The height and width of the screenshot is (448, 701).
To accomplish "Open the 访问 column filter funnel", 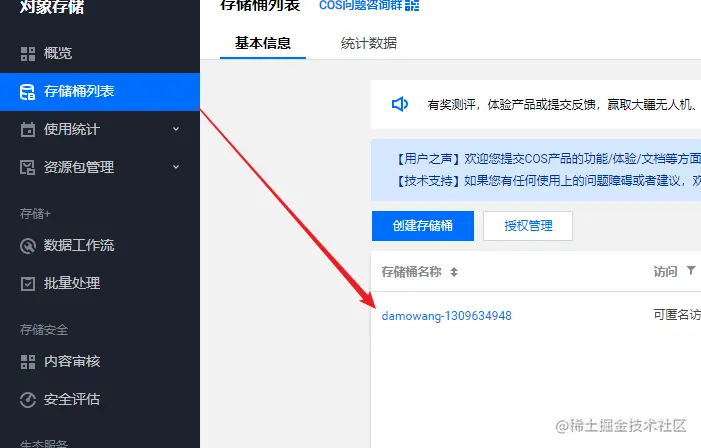I will tap(691, 270).
